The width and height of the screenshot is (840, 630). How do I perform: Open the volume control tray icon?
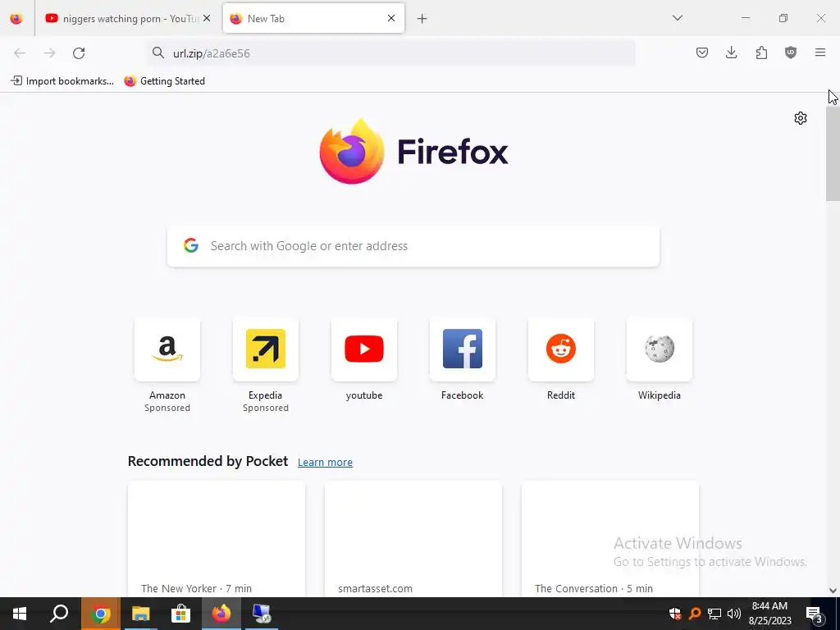[734, 614]
